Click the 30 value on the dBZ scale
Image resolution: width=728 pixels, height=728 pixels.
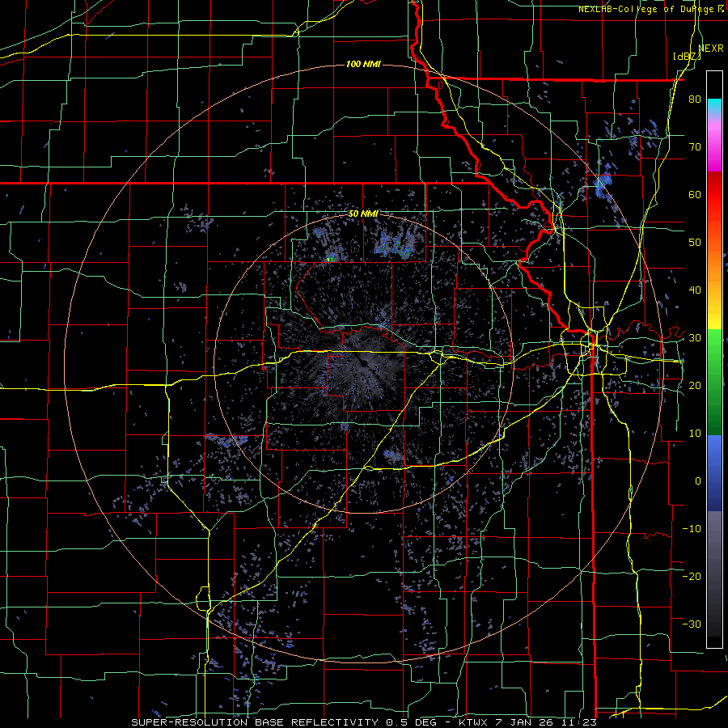click(695, 338)
